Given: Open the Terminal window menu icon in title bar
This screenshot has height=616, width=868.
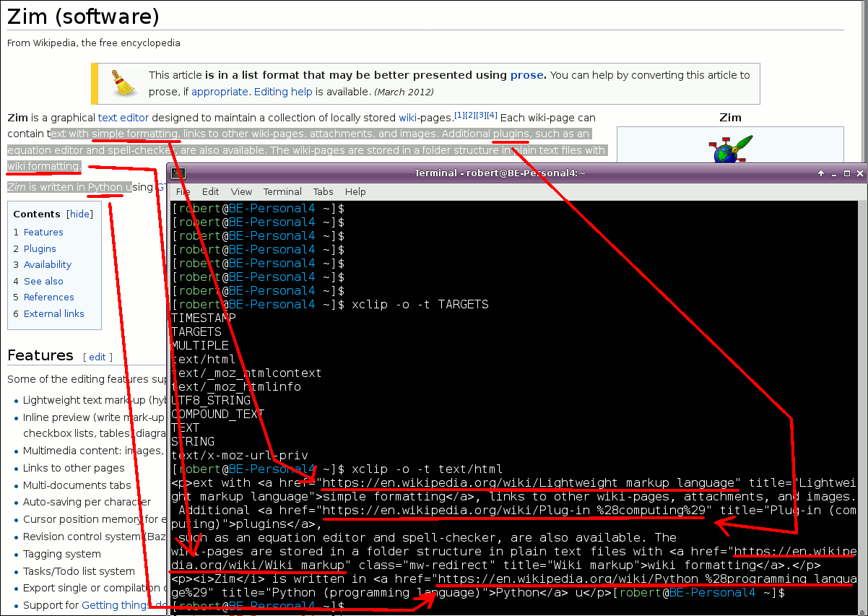Looking at the screenshot, I should coord(178,173).
